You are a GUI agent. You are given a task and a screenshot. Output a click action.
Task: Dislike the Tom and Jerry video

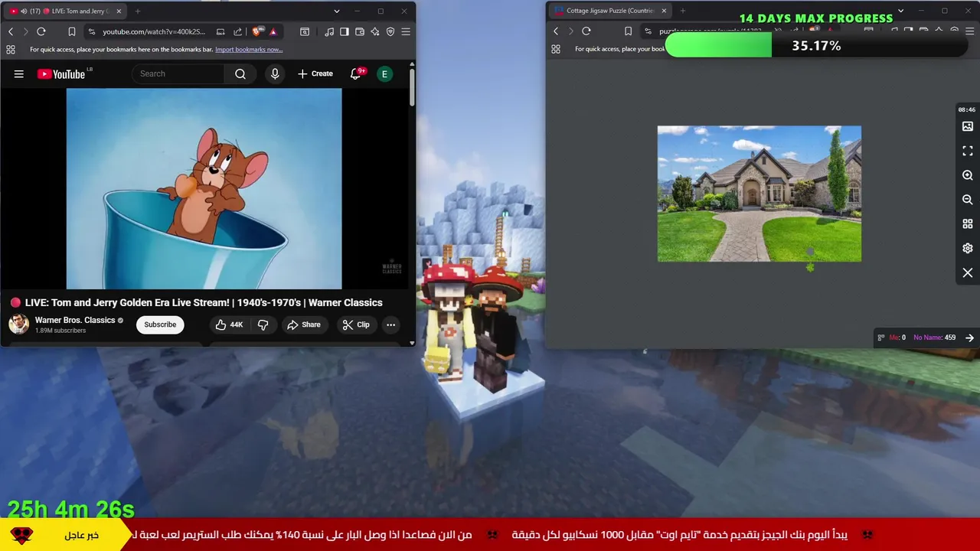[x=263, y=324]
